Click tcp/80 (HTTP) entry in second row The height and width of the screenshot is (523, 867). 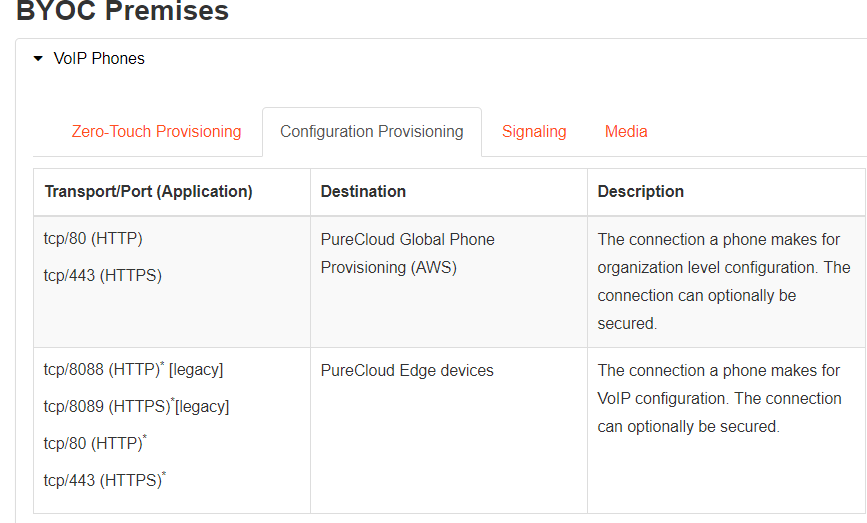(95, 443)
